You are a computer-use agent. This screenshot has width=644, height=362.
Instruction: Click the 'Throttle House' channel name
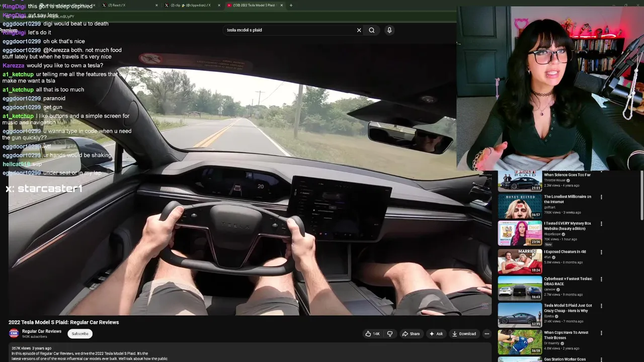tap(554, 180)
